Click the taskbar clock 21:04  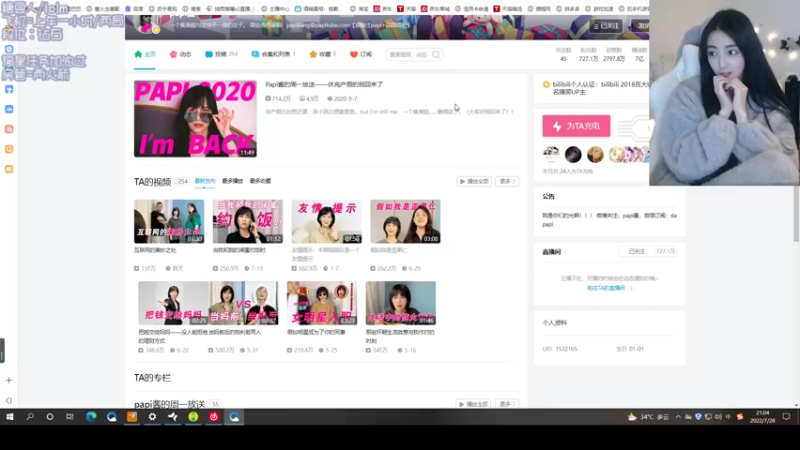pyautogui.click(x=762, y=417)
